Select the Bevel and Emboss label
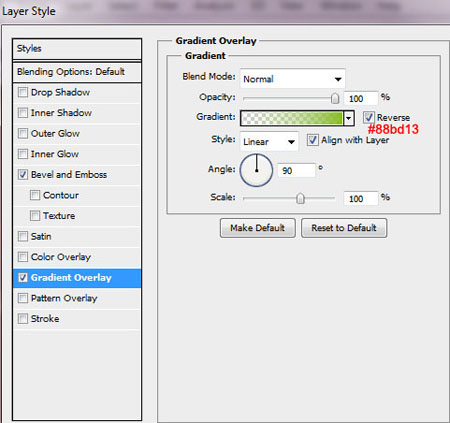Viewport: 450px width, 423px height. 69,174
